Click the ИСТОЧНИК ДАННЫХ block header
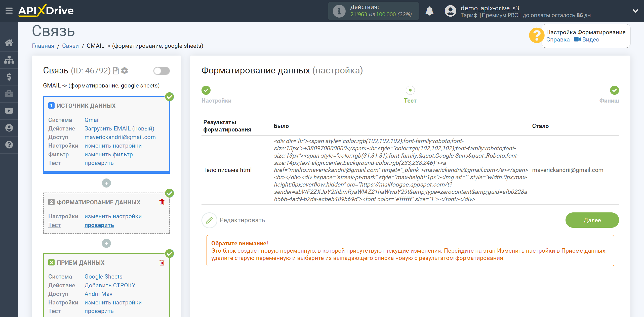This screenshot has height=317, width=644. click(86, 106)
